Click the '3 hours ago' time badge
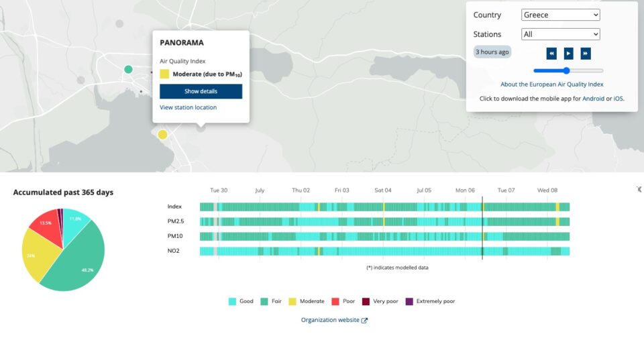644x340 pixels. (x=492, y=52)
